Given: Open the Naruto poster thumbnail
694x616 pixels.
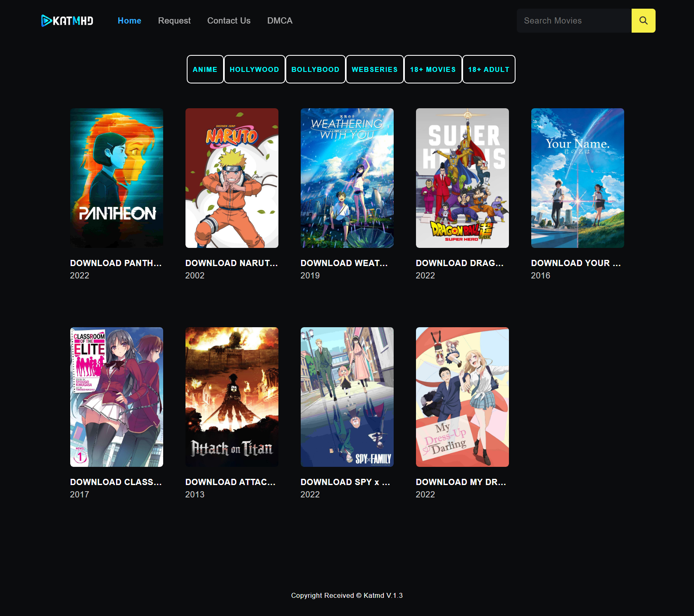Looking at the screenshot, I should (x=232, y=178).
